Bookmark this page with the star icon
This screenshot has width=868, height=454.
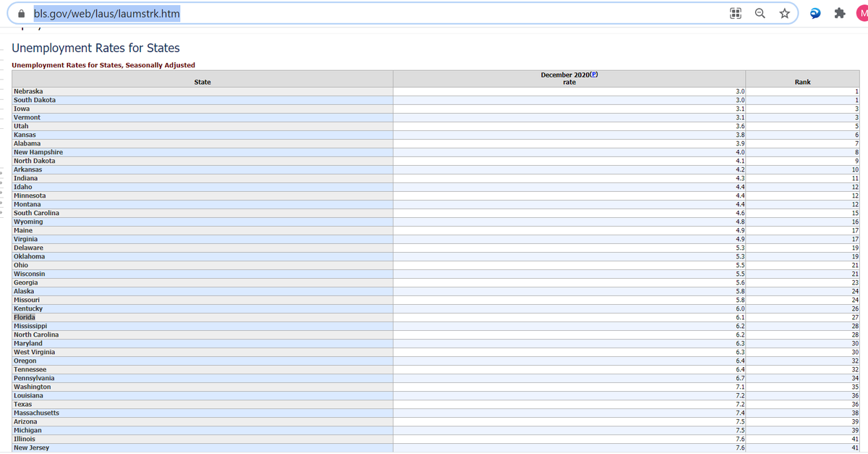pyautogui.click(x=783, y=13)
